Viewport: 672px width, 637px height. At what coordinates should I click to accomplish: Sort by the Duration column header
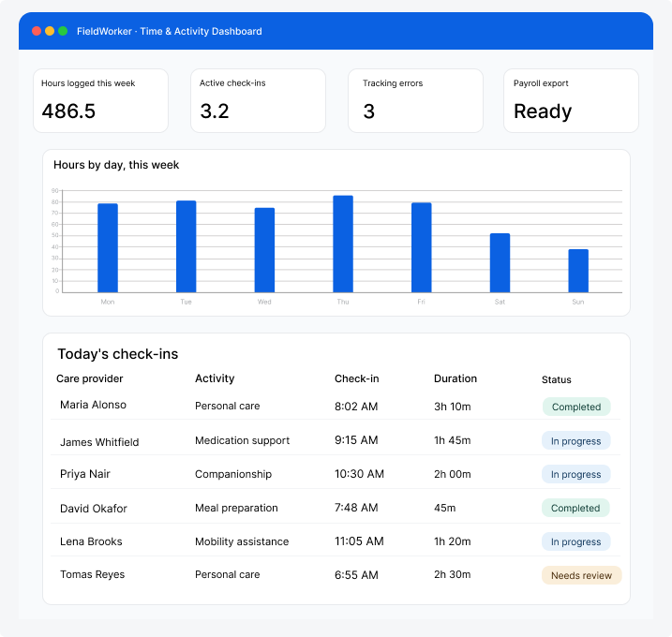click(x=455, y=378)
